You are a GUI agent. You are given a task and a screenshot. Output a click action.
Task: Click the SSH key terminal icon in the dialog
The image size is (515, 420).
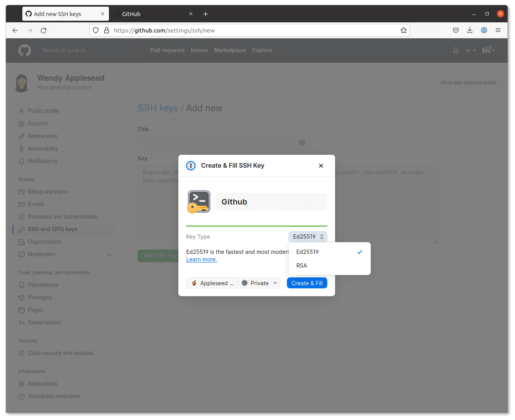coord(199,201)
